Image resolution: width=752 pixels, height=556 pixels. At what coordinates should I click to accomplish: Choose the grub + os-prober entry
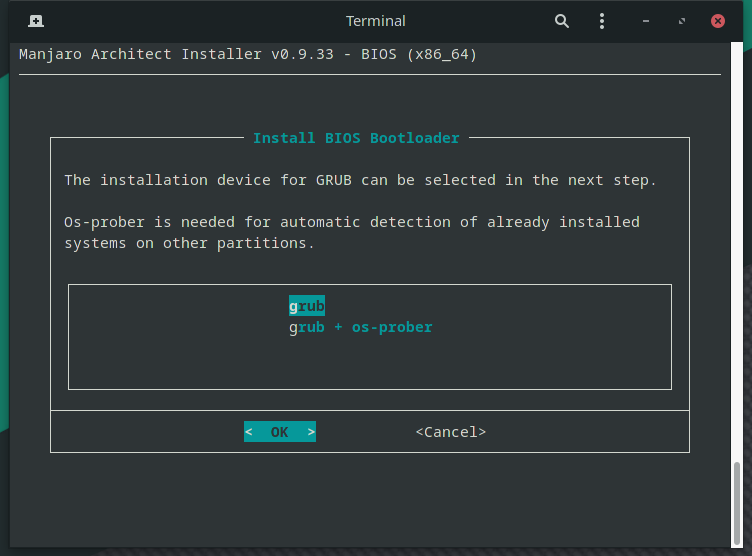click(360, 327)
